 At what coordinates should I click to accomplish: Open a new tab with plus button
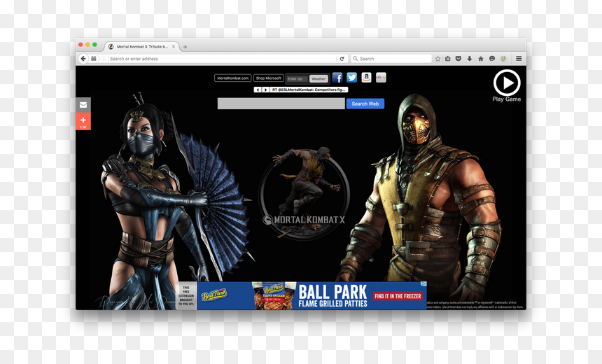[x=185, y=47]
